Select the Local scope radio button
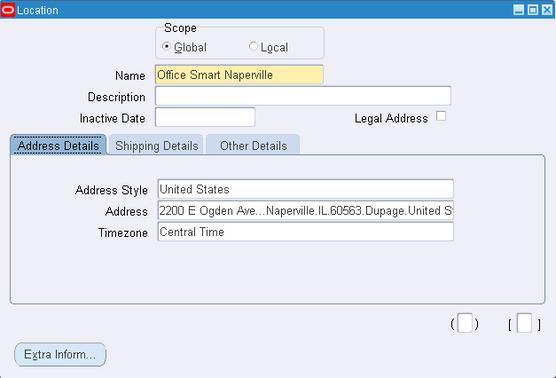 coord(253,46)
